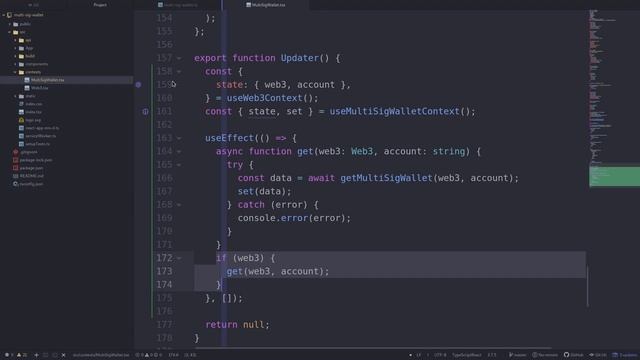The image size is (640, 360).
Task: Click the cursor position 174:4 in status bar
Action: [x=173, y=355]
